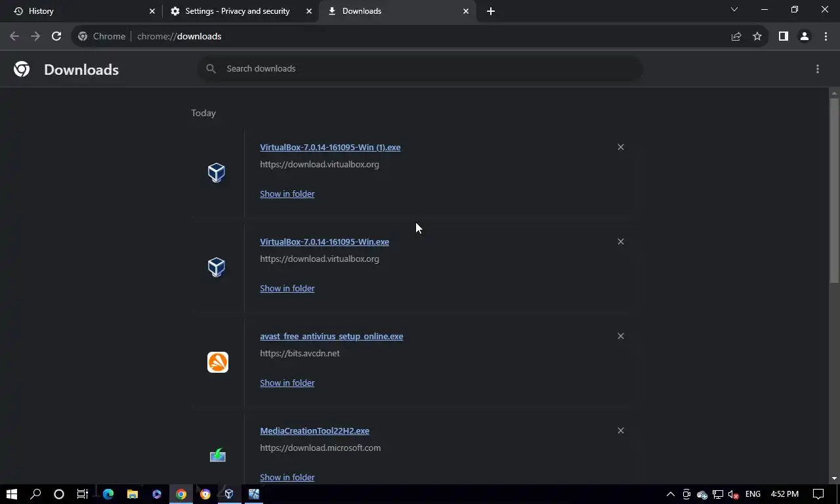Click the Meet Now camera tray icon

[x=686, y=494]
